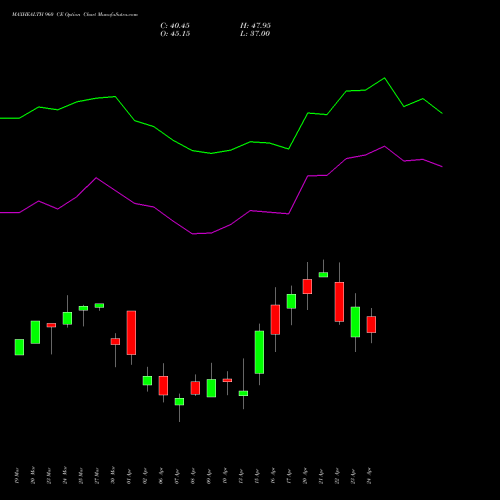Click the 22 Apr date label
The height and width of the screenshot is (500, 500).
tap(337, 476)
